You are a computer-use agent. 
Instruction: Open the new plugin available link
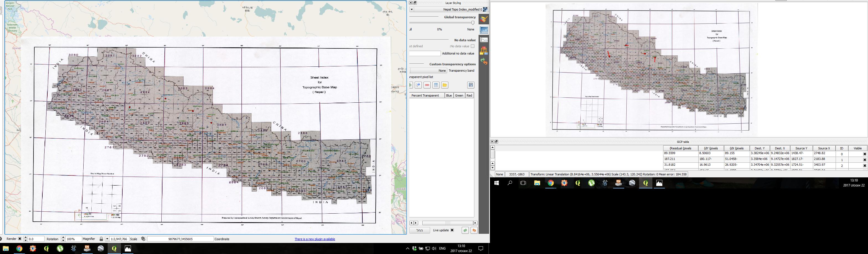[x=315, y=239]
